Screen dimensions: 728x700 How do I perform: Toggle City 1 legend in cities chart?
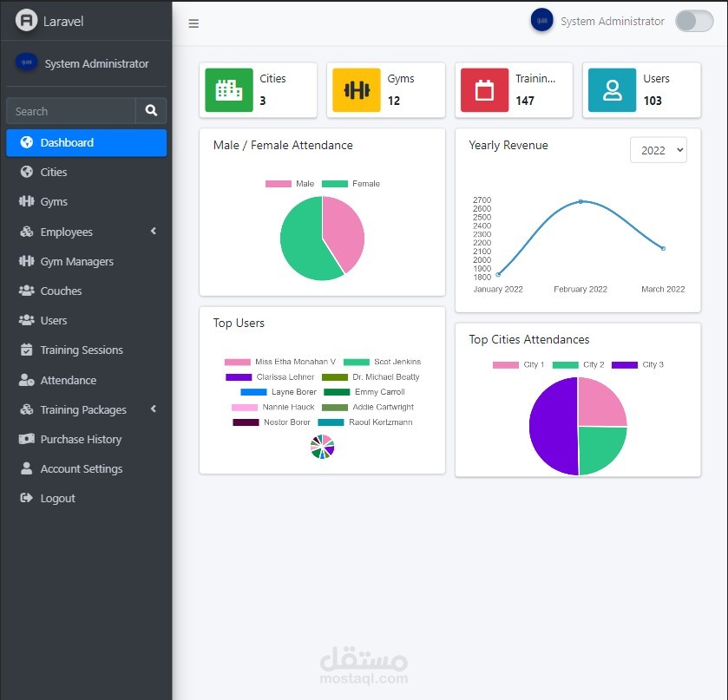click(x=518, y=365)
